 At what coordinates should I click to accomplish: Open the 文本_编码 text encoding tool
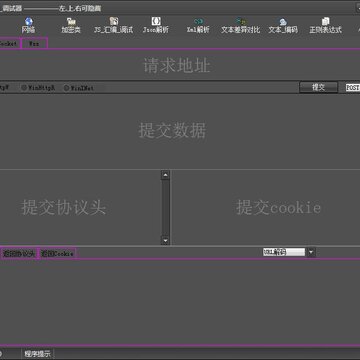(283, 26)
